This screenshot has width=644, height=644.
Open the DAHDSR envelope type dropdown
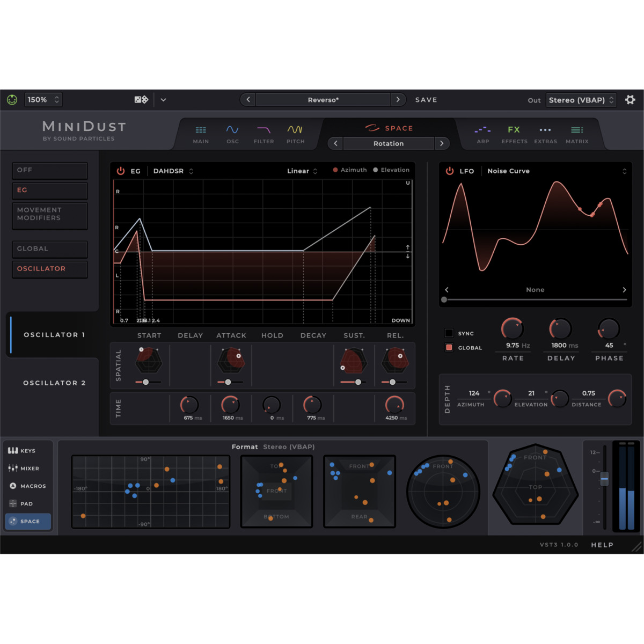173,171
